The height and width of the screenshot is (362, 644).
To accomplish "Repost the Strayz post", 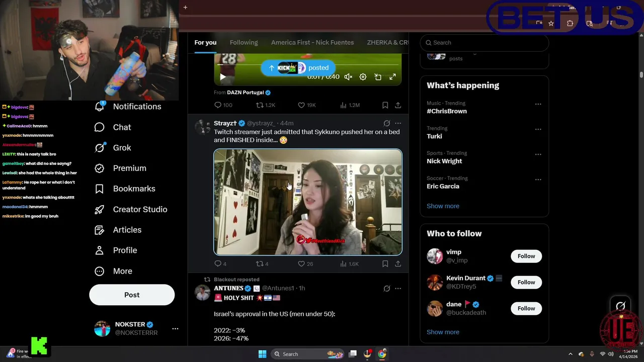I will pyautogui.click(x=262, y=263).
